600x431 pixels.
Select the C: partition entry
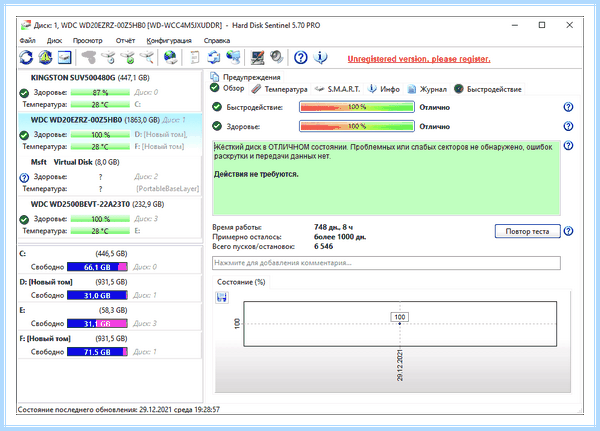[110, 260]
